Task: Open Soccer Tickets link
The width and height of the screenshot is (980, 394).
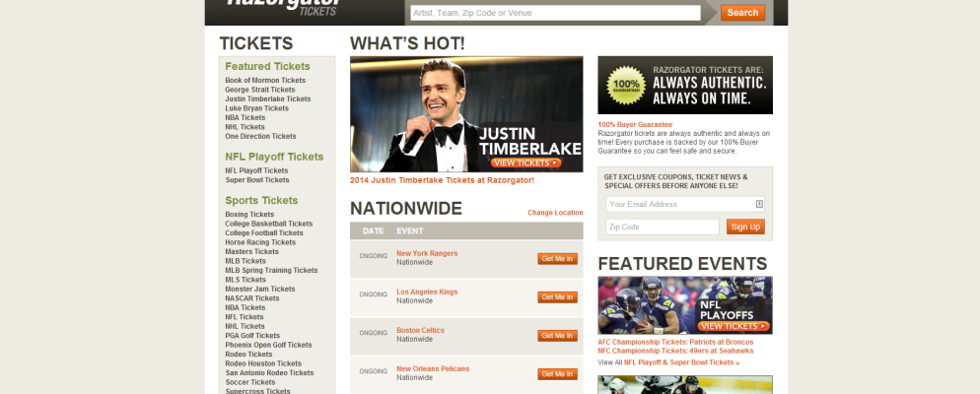Action: [x=250, y=383]
